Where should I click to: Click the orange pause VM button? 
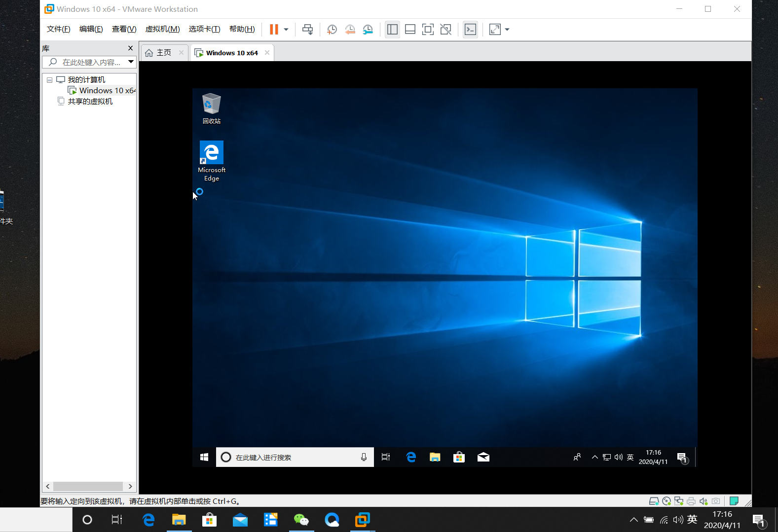pos(274,29)
